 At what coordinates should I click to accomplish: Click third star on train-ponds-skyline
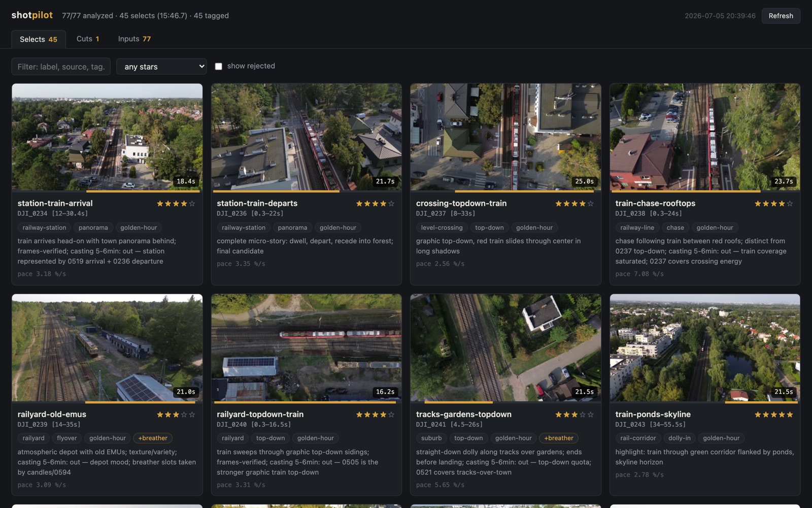[x=774, y=415]
